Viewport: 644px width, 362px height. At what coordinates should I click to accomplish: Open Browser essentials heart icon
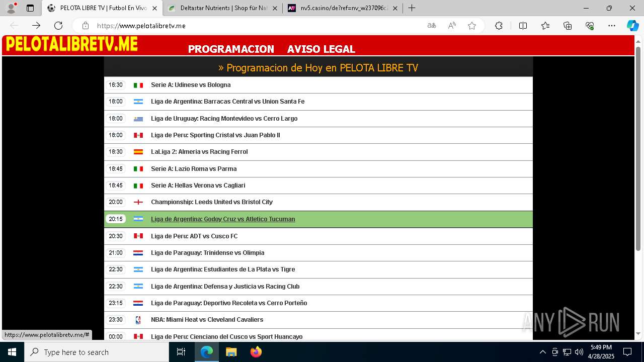point(590,26)
